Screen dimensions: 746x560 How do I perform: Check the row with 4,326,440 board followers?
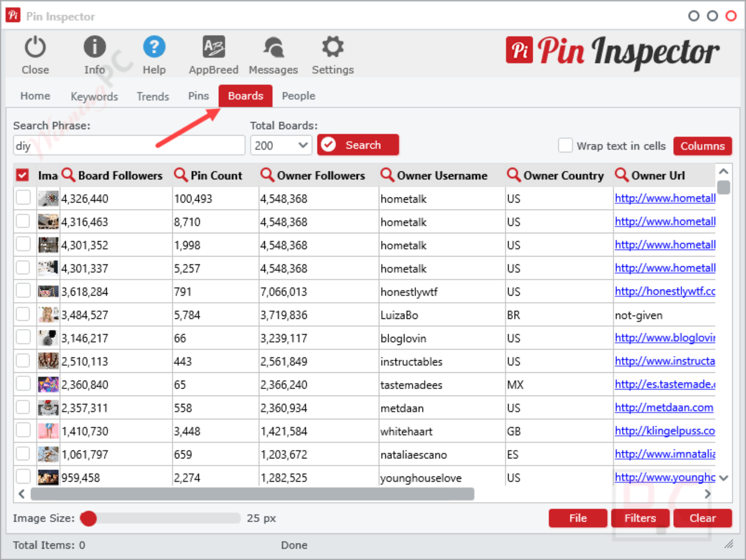23,198
